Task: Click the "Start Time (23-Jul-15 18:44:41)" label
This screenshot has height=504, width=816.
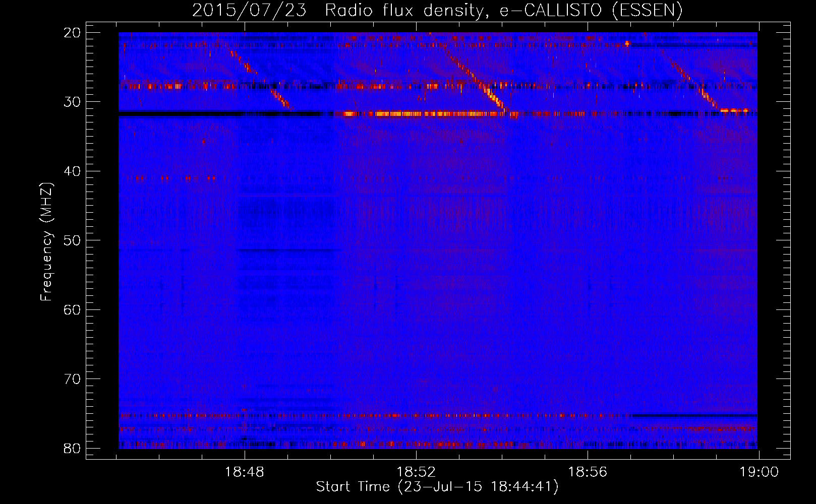Action: click(x=437, y=487)
